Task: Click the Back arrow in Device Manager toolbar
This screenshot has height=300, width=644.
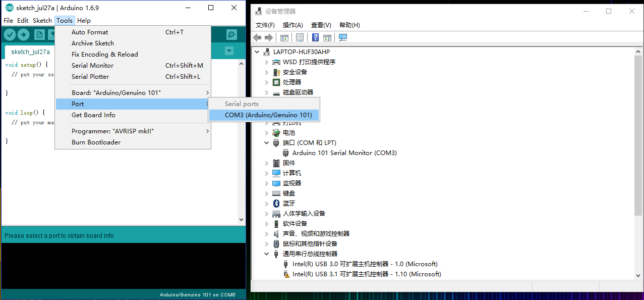Action: 257,37
